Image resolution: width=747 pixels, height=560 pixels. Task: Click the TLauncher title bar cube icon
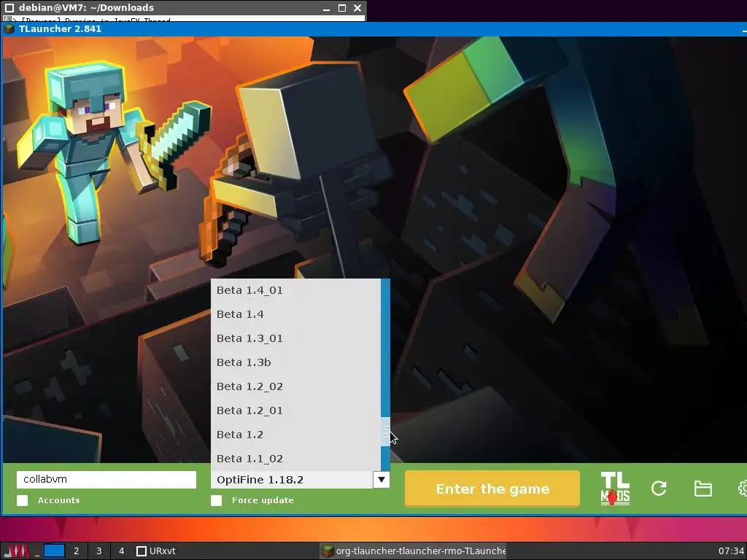pos(9,28)
